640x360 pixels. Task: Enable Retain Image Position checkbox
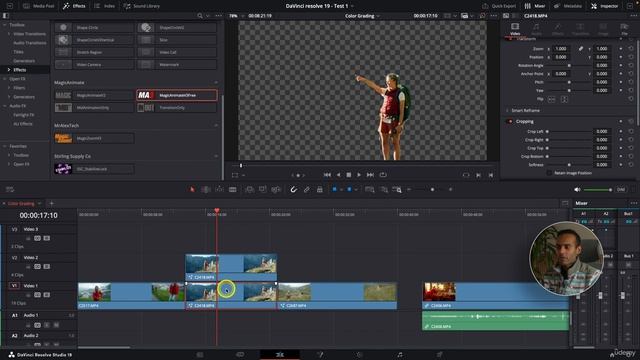549,173
